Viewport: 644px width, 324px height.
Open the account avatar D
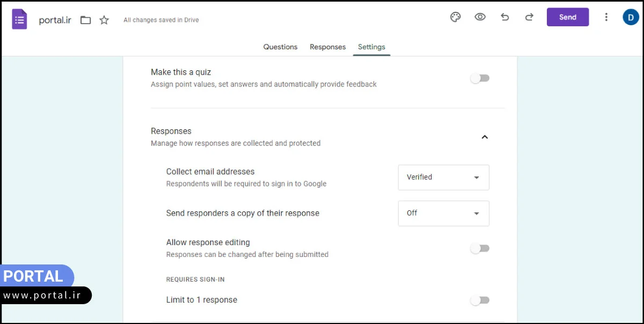(631, 17)
